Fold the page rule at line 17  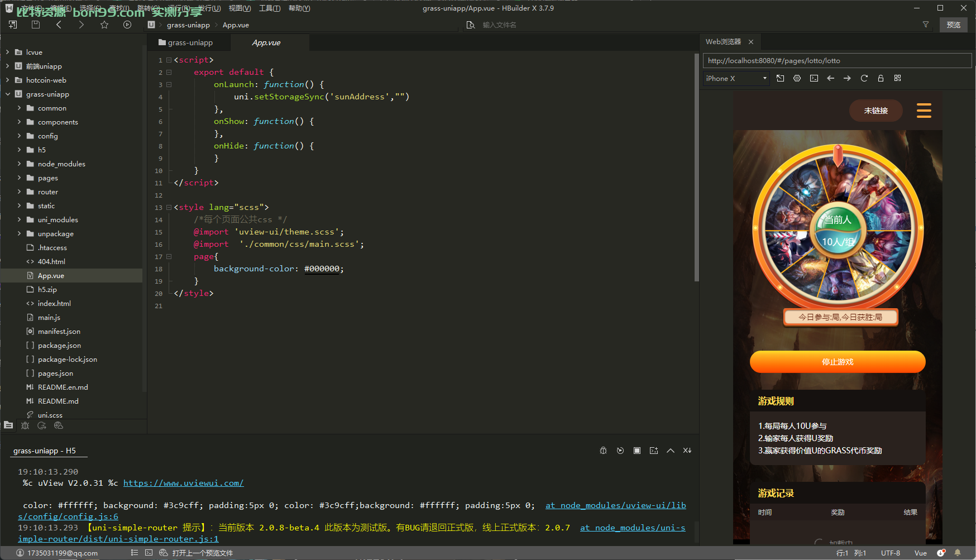(x=169, y=256)
